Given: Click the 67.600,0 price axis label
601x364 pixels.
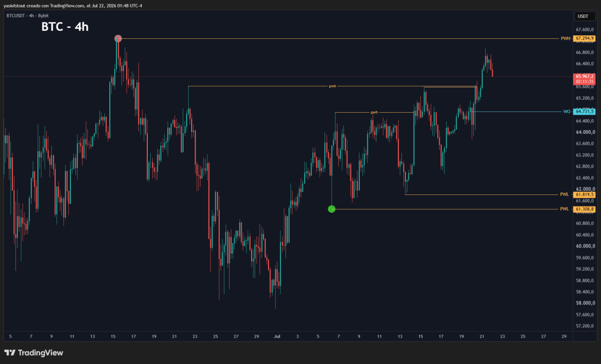Looking at the screenshot, I should coord(585,29).
